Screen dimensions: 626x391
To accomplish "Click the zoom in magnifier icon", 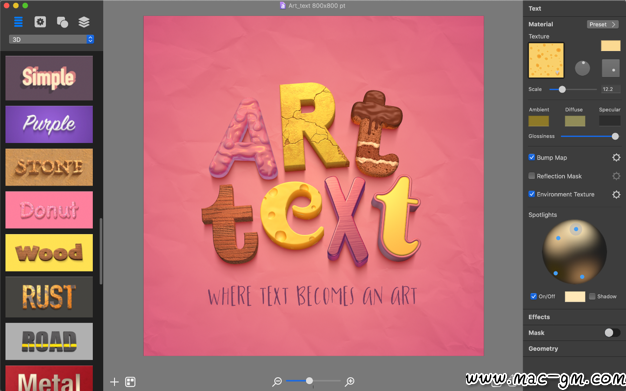I will pos(350,382).
